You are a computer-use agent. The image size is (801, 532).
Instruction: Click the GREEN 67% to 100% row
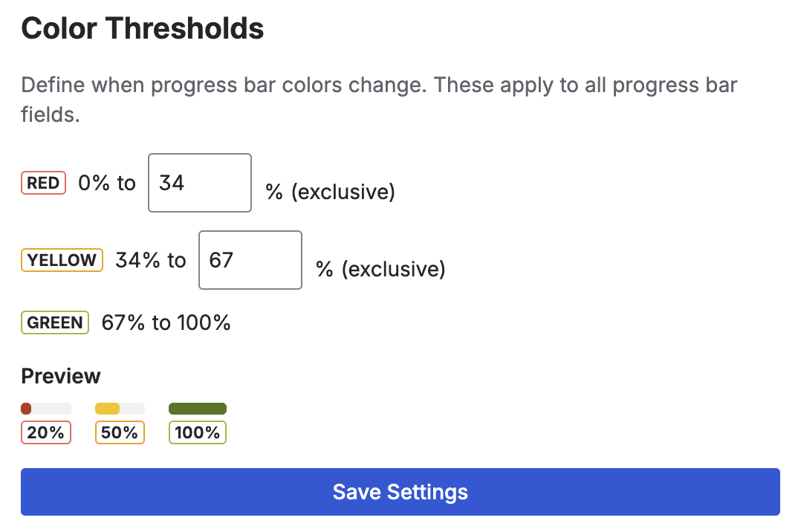click(126, 322)
